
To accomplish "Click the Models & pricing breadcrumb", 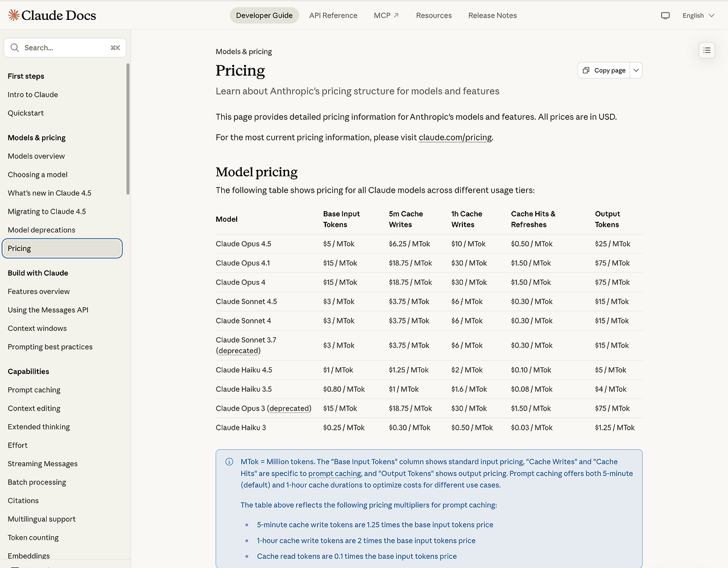I will 244,52.
